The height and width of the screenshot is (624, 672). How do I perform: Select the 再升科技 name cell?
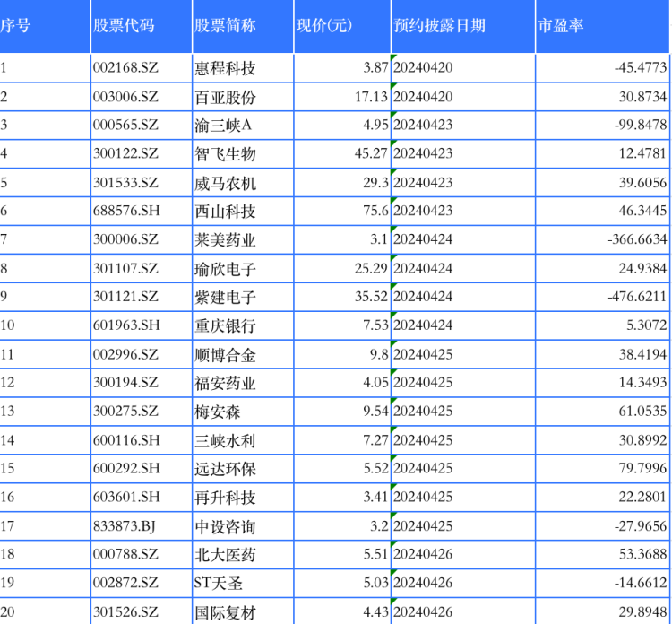(243, 497)
